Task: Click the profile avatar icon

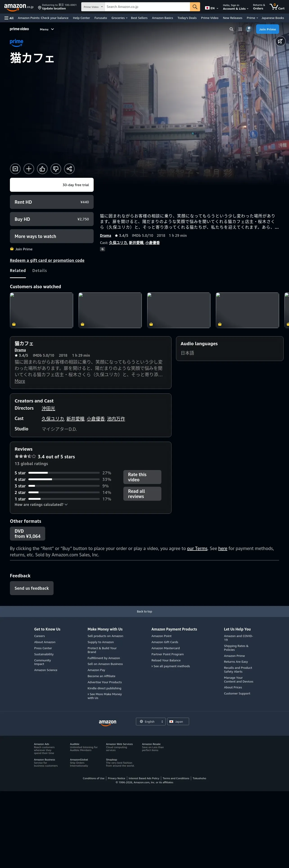Action: click(249, 29)
